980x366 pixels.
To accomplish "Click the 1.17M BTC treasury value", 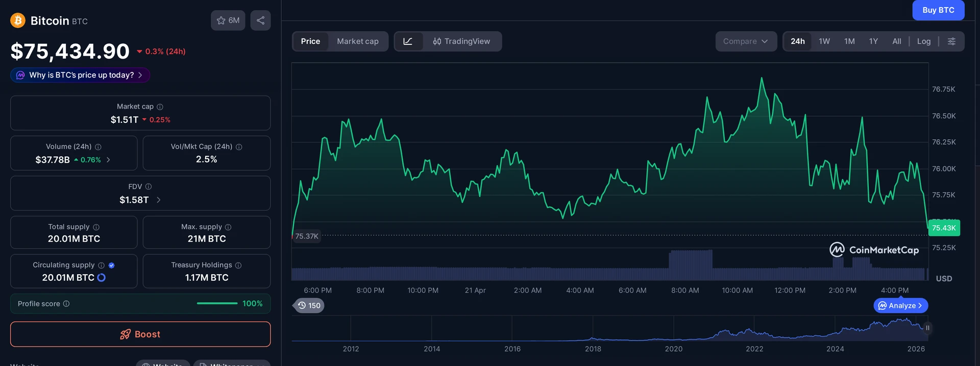I will [x=207, y=277].
